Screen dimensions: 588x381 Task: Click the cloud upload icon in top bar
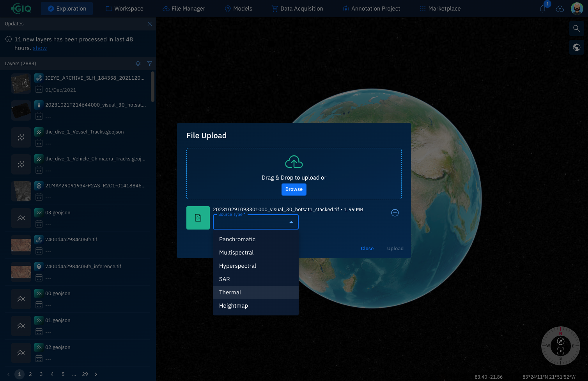click(560, 9)
